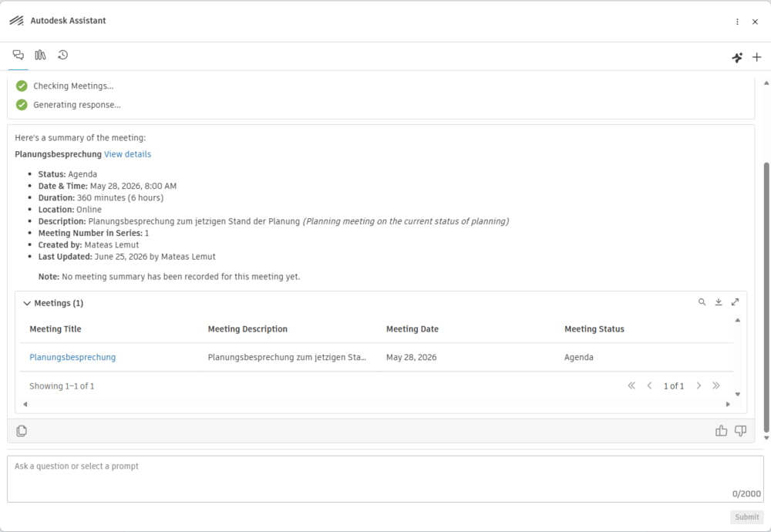The height and width of the screenshot is (532, 771).
Task: Open the prompt library tab icon
Action: pos(40,55)
